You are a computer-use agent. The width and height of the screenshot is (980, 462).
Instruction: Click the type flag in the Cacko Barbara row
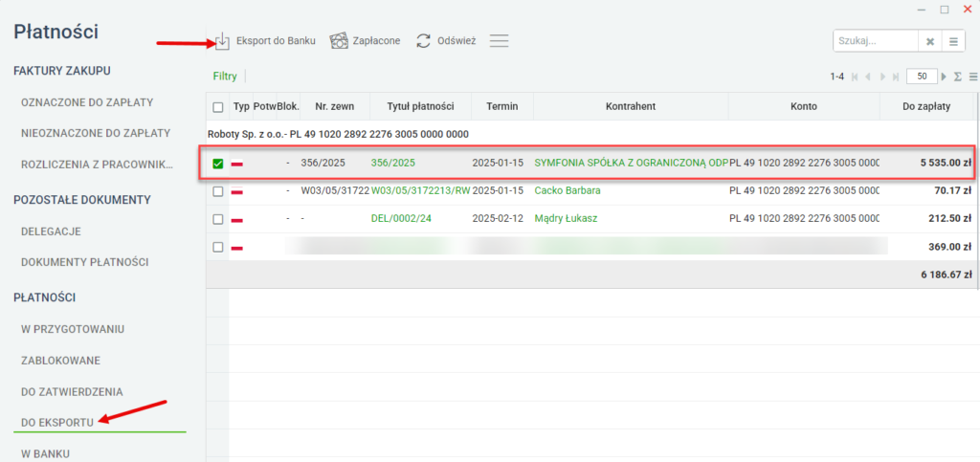pos(237,191)
